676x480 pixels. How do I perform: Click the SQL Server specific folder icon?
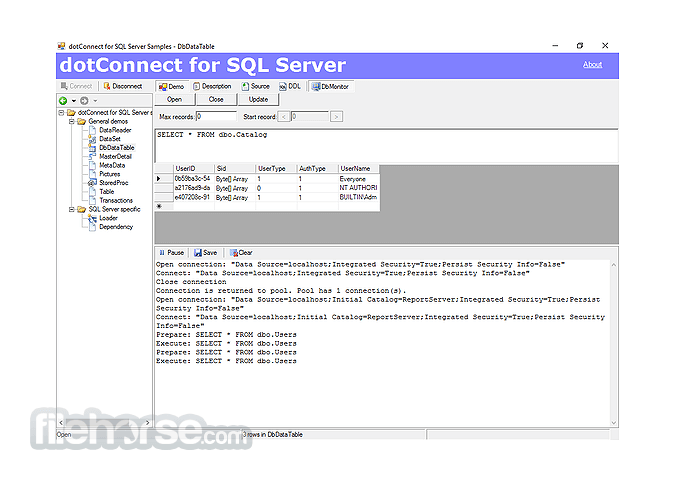coord(81,210)
